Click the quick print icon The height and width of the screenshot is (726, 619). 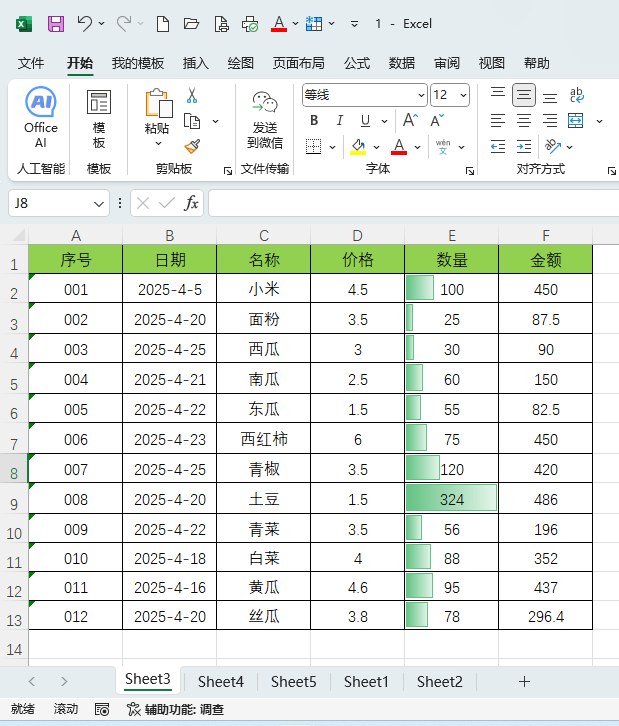pos(250,24)
